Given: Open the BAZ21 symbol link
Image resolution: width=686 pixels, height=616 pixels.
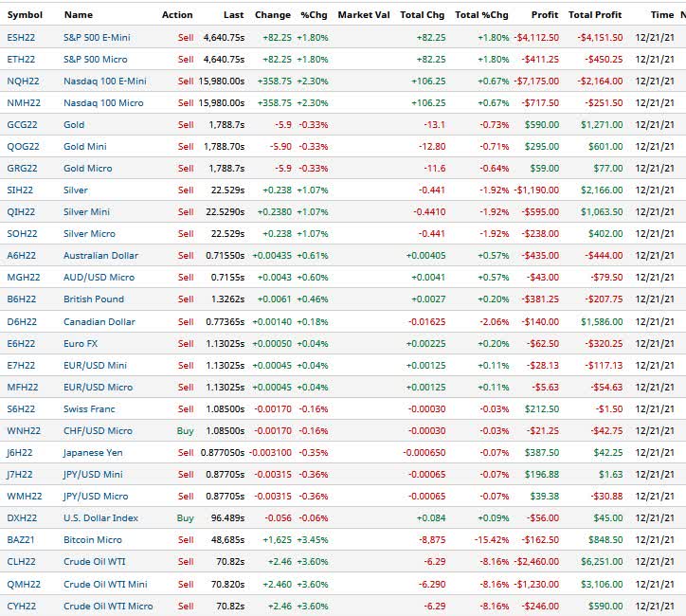Looking at the screenshot, I should [x=21, y=540].
